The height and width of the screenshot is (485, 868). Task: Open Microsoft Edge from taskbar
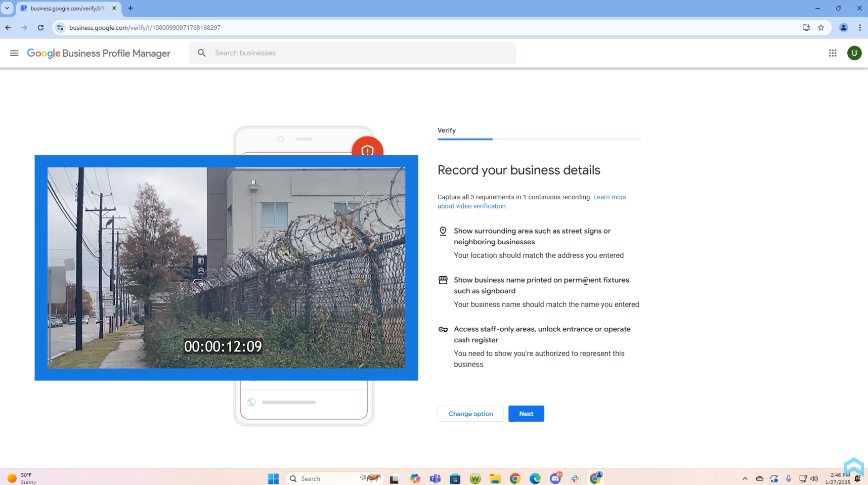coord(535,478)
